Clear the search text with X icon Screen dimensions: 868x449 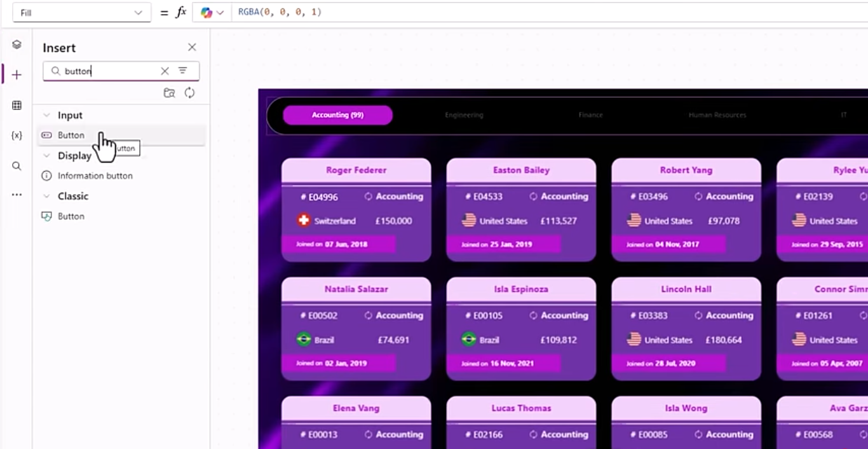165,71
